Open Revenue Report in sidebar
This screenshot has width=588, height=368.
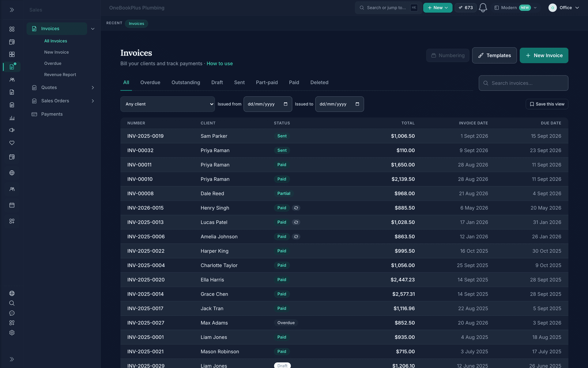pyautogui.click(x=60, y=75)
